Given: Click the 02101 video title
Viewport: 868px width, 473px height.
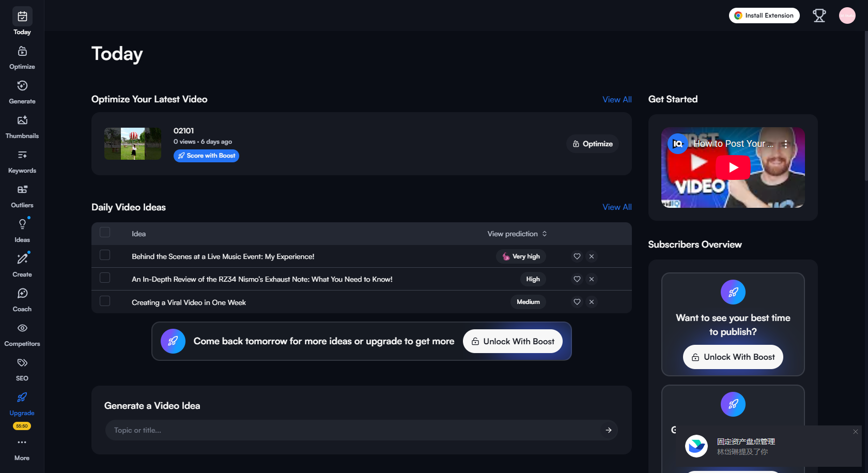Looking at the screenshot, I should [x=184, y=131].
